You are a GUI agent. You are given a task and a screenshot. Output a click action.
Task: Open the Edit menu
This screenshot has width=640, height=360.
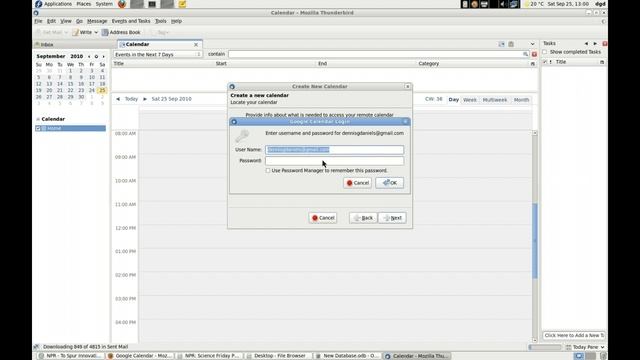(x=51, y=21)
